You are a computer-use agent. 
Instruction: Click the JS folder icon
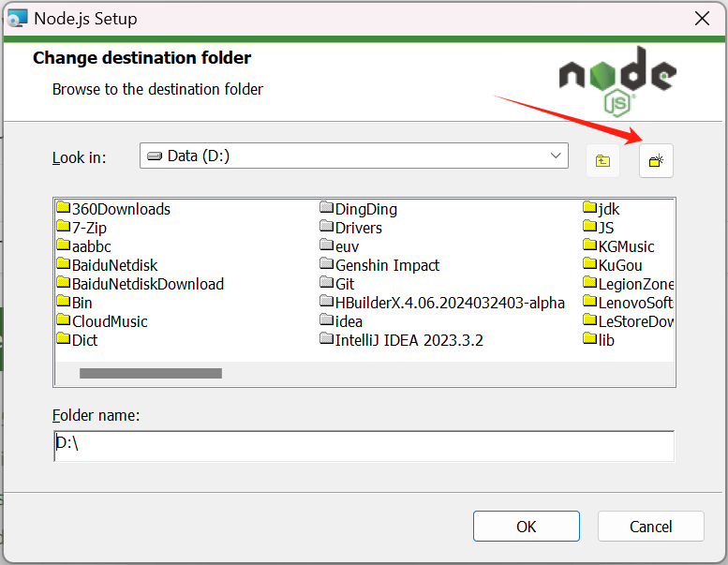[590, 226]
